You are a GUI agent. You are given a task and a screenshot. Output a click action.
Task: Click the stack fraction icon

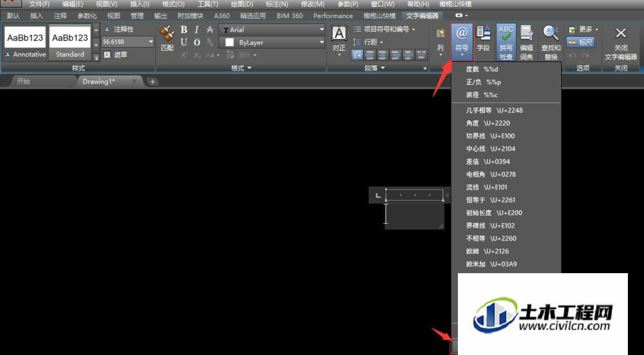(x=210, y=42)
